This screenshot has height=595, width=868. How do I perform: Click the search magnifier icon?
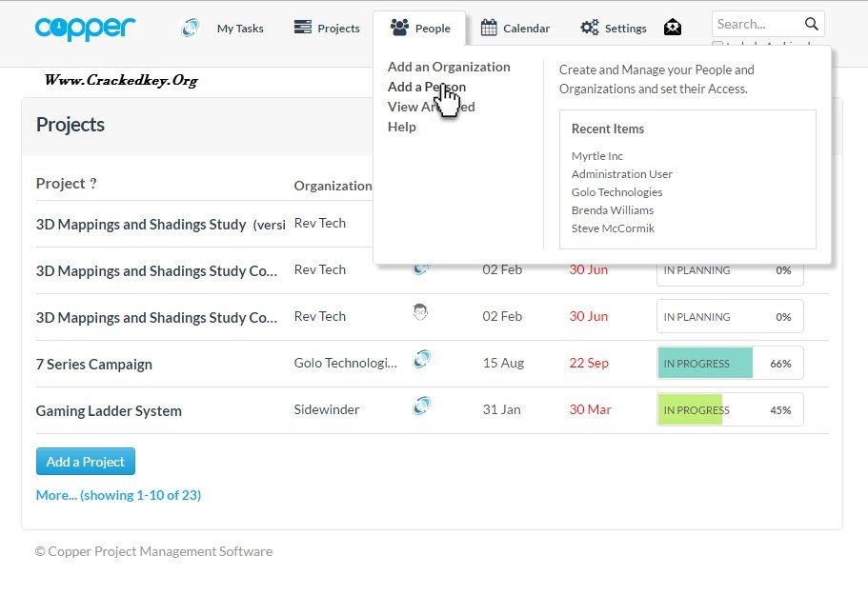pos(811,24)
